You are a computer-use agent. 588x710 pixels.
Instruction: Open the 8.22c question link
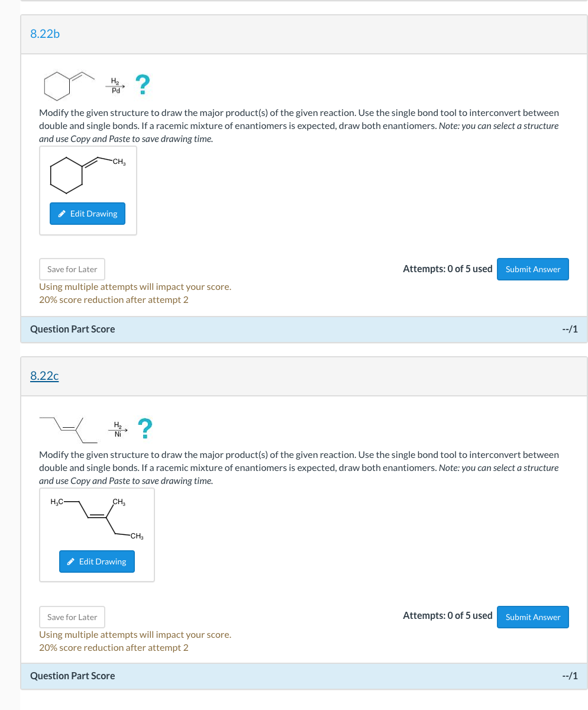point(44,376)
